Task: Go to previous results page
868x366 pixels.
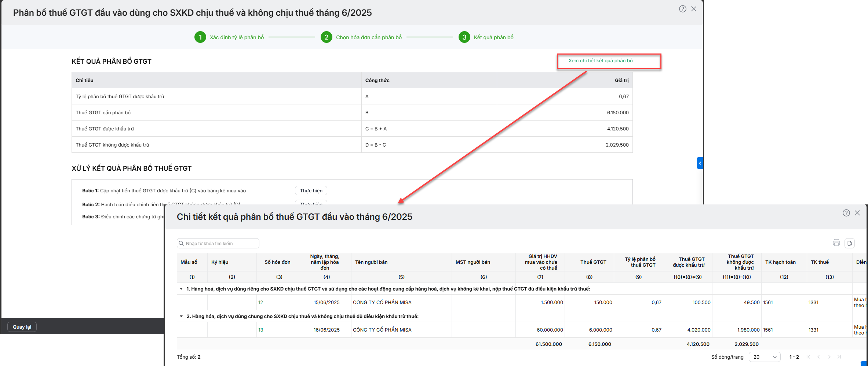Action: pyautogui.click(x=818, y=357)
